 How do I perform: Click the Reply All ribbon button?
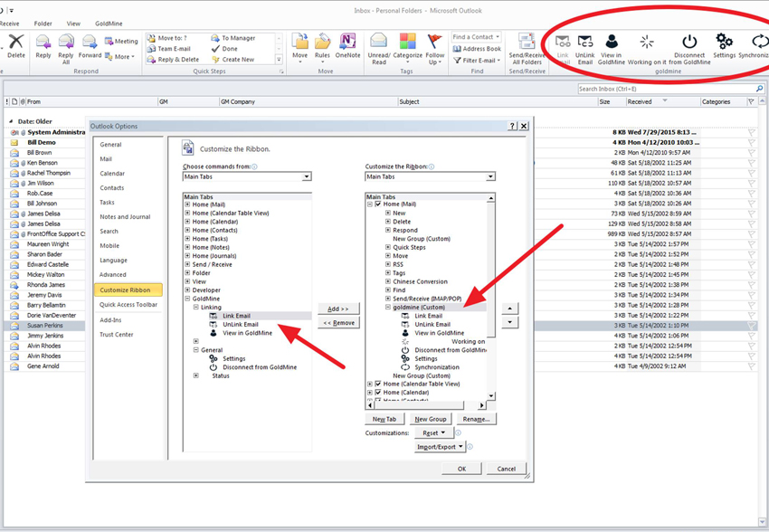(66, 49)
